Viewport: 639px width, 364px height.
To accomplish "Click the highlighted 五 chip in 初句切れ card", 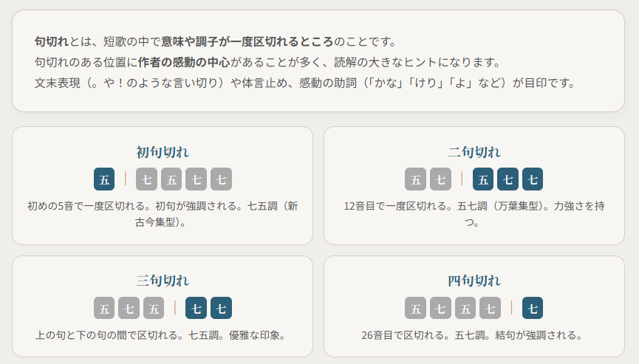I will [104, 179].
